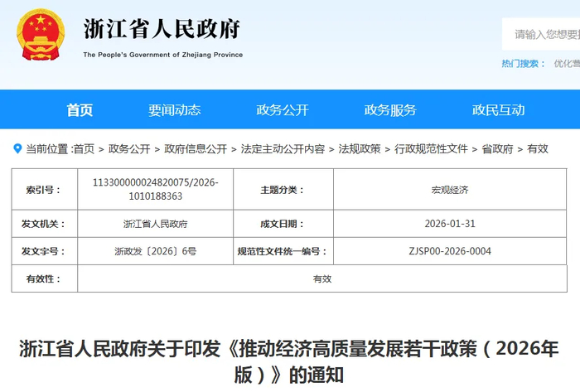Screen dimensions: 580x392
Task: Click the 主题分类 label cell
Action: click(283, 190)
